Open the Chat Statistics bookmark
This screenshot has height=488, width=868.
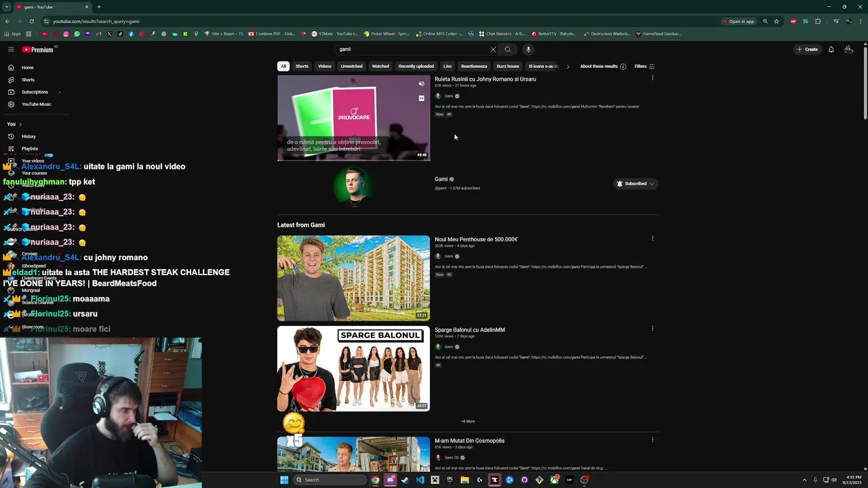point(502,34)
